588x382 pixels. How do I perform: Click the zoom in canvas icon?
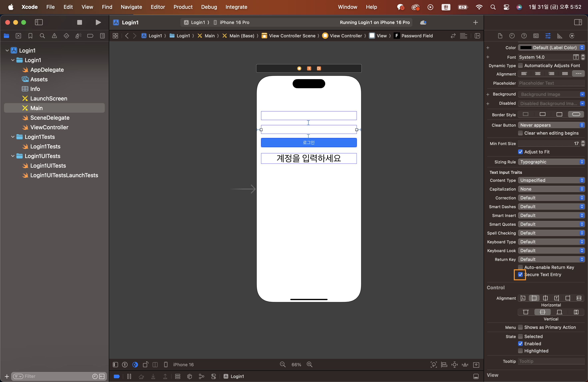[310, 364]
